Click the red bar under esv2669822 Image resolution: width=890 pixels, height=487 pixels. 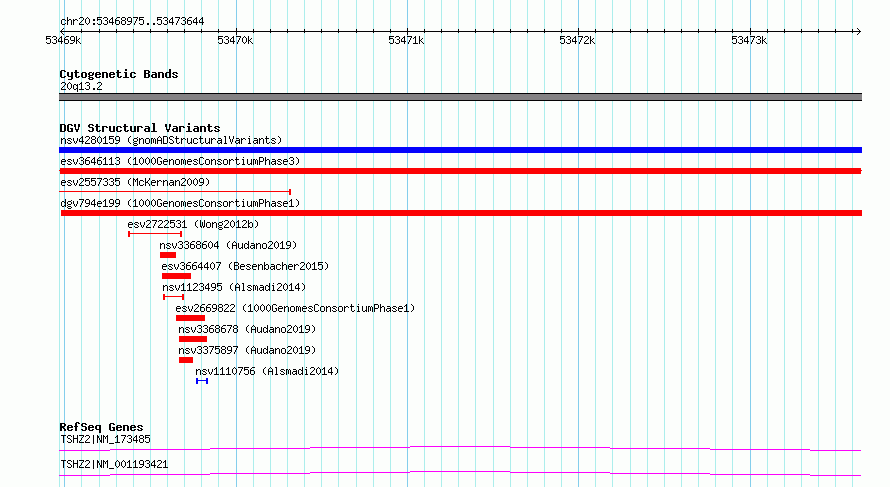(x=190, y=318)
